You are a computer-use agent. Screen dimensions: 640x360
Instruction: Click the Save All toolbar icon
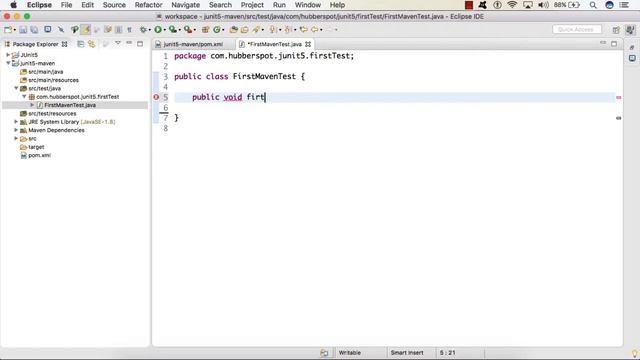click(x=34, y=29)
